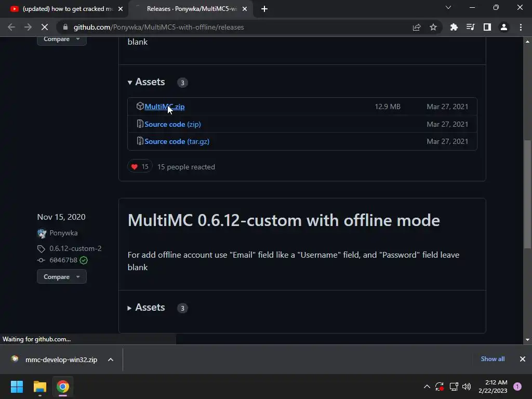
Task: Show all downloads
Action: pos(493,359)
